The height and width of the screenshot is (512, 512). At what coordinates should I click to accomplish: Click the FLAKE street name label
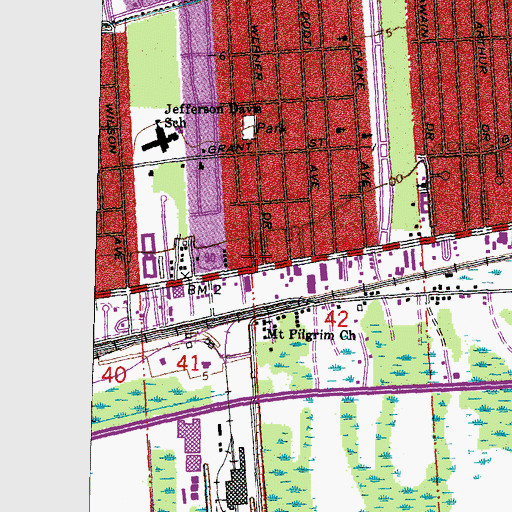pos(360,69)
